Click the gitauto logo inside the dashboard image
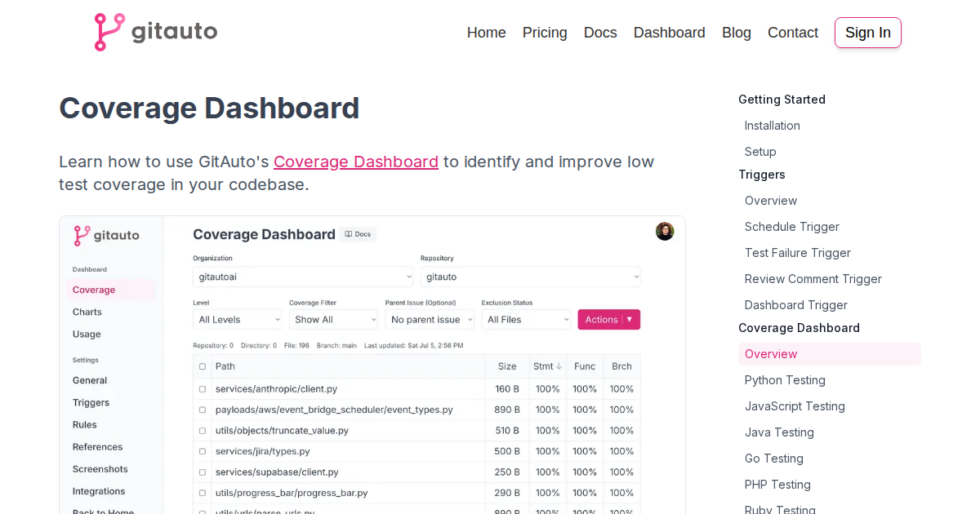 click(106, 236)
